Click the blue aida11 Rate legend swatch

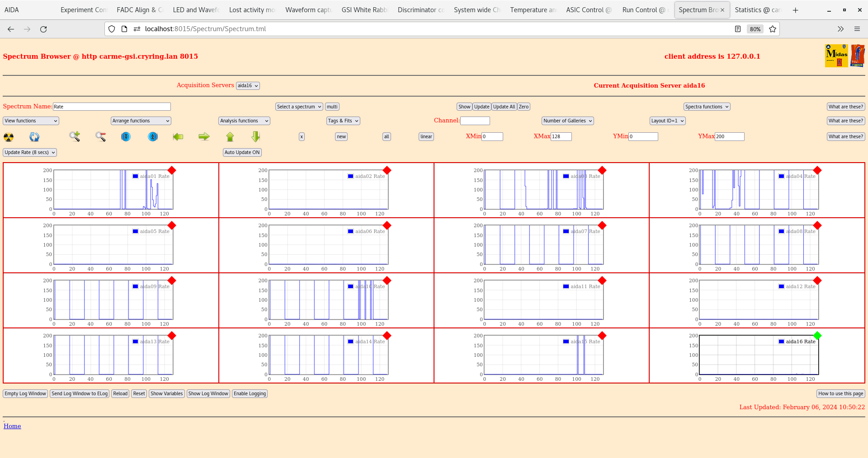(566, 286)
